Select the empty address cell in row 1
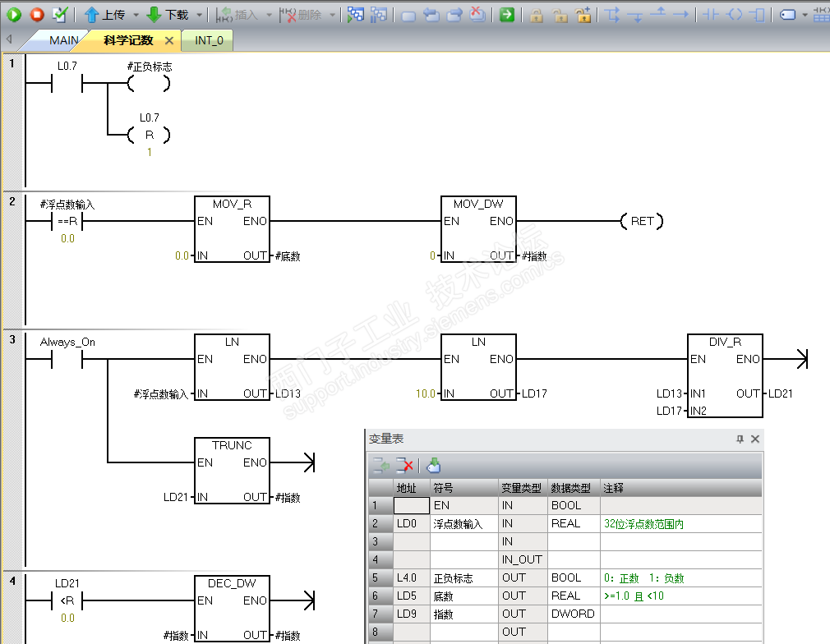Screen dimensions: 830x644 411,506
